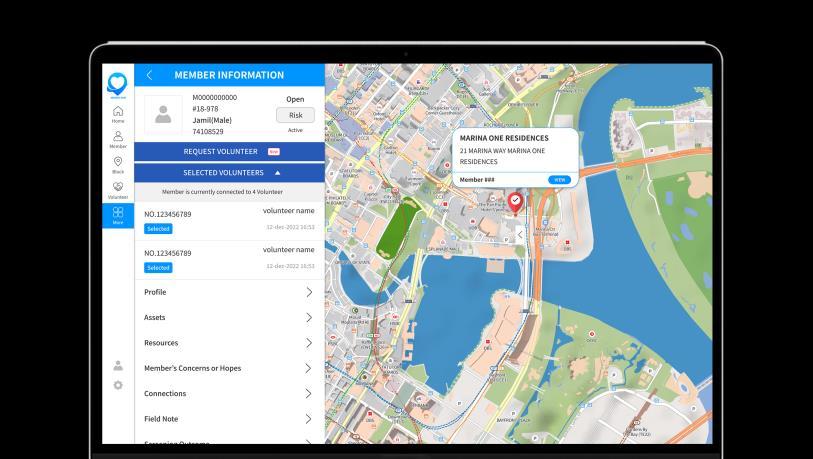The width and height of the screenshot is (813, 459).
Task: Collapse the Selected Volunteers section
Action: 229,173
